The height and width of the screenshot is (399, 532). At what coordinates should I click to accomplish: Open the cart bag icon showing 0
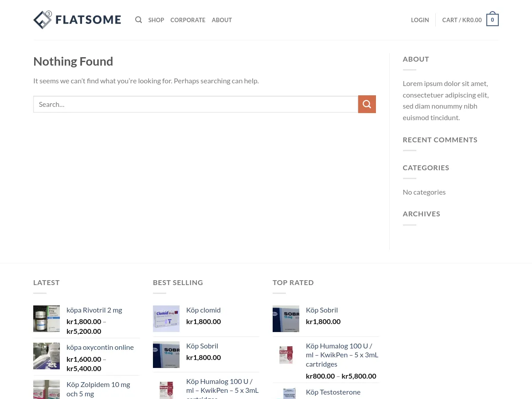(x=493, y=19)
